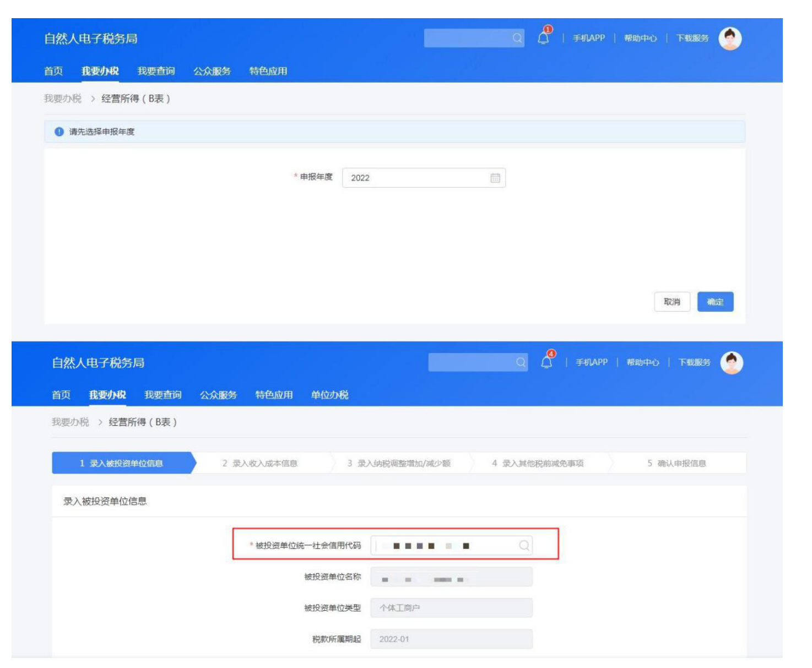Open 我要查询 tab in lower navigation
The height and width of the screenshot is (668, 812).
click(x=163, y=395)
